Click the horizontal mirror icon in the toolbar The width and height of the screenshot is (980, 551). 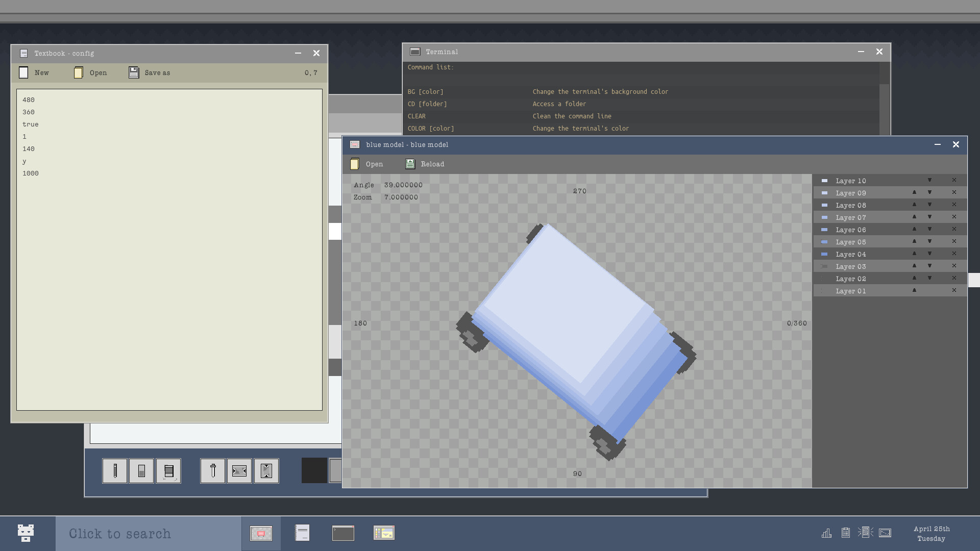[x=239, y=470]
